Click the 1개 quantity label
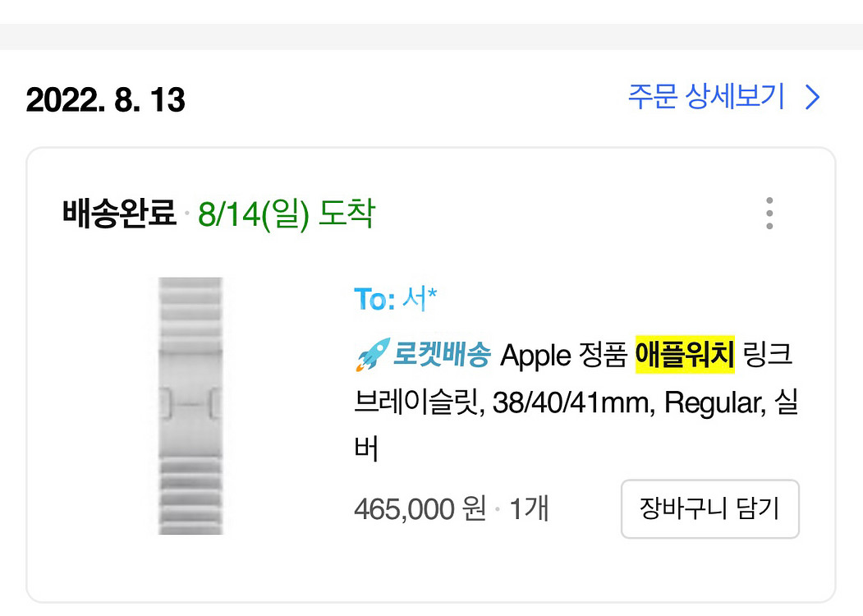Viewport: 863px width, 616px height. 529,509
